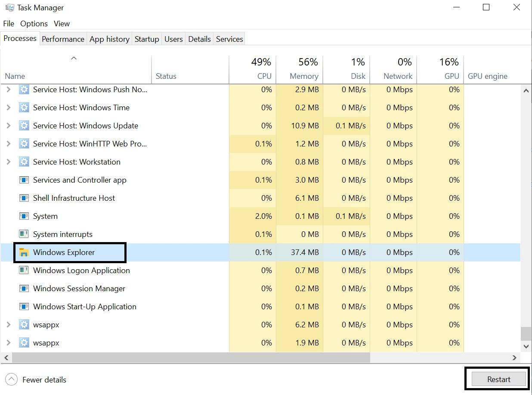Sort by the Disk column header
The height and width of the screenshot is (395, 532).
pyautogui.click(x=346, y=69)
